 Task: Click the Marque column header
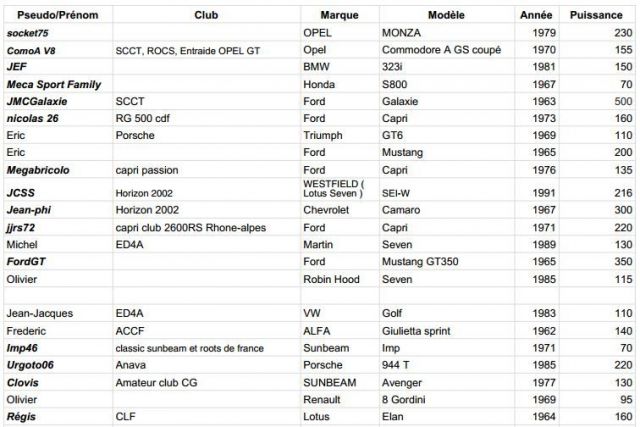(x=339, y=17)
